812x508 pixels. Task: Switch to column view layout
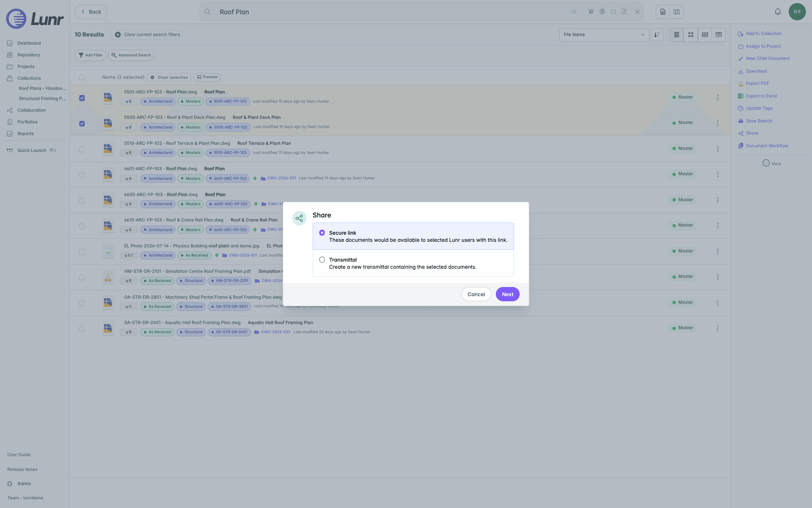pos(705,35)
